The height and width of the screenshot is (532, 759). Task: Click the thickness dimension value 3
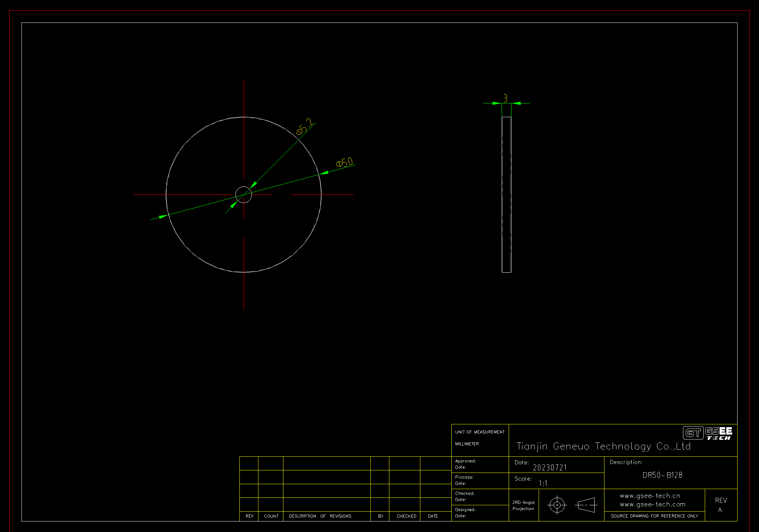(x=506, y=98)
